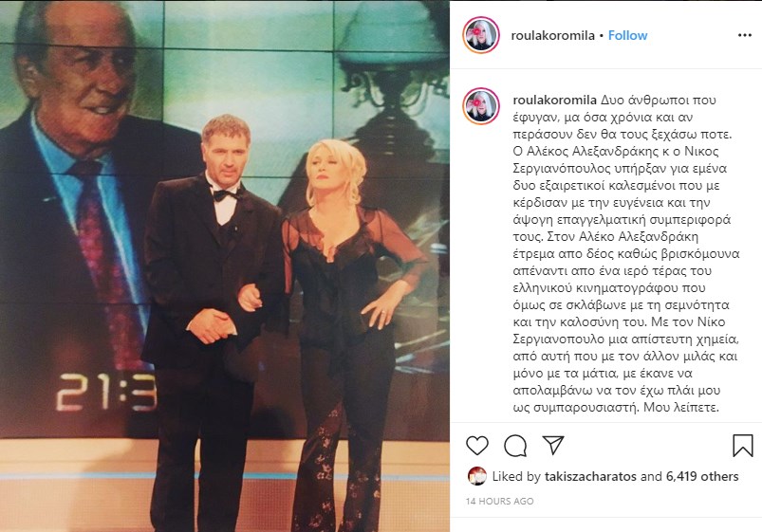Viewport: 762px width, 532px height.
Task: View the 6,419 others who liked
Action: (x=702, y=476)
